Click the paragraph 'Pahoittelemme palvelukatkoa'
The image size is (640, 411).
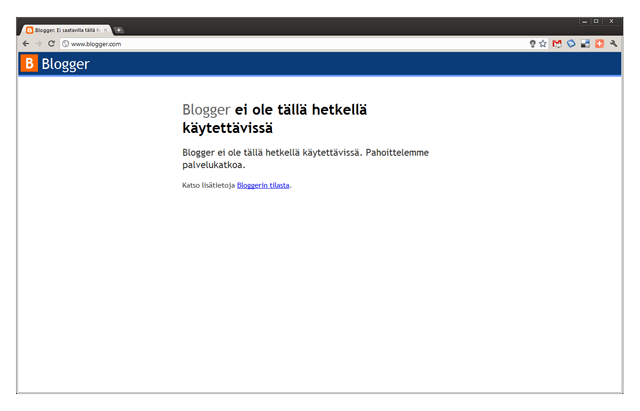point(305,159)
